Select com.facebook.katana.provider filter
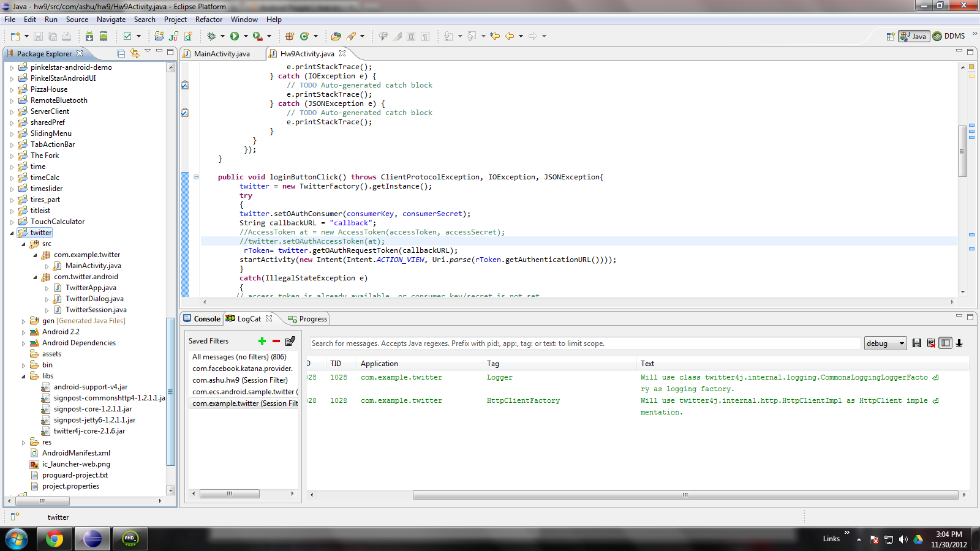The width and height of the screenshot is (980, 551). 244,369
